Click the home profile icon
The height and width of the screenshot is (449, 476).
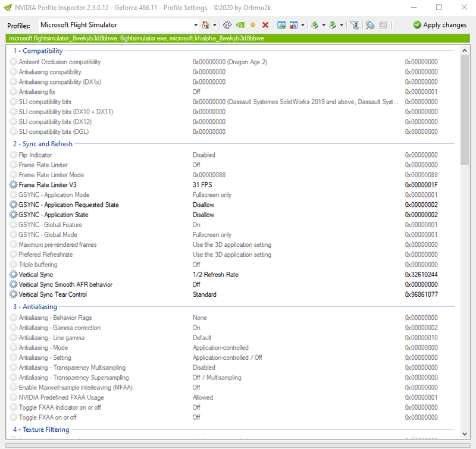click(x=205, y=25)
